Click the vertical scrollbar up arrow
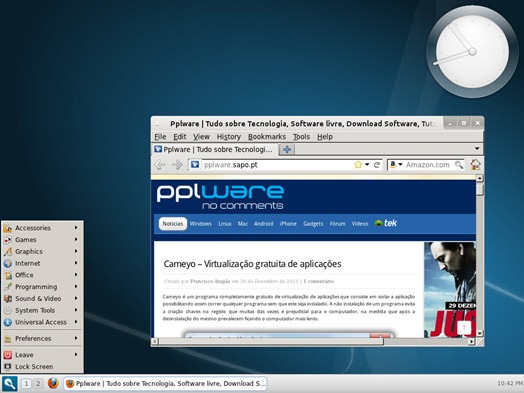The image size is (524, 393). [480, 178]
